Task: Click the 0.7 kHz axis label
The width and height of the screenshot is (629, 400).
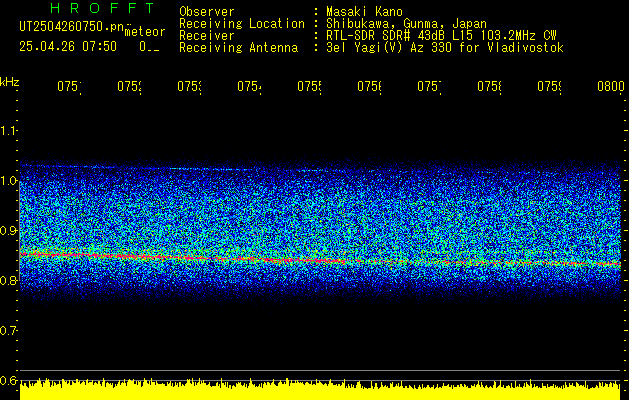Action: 8,331
